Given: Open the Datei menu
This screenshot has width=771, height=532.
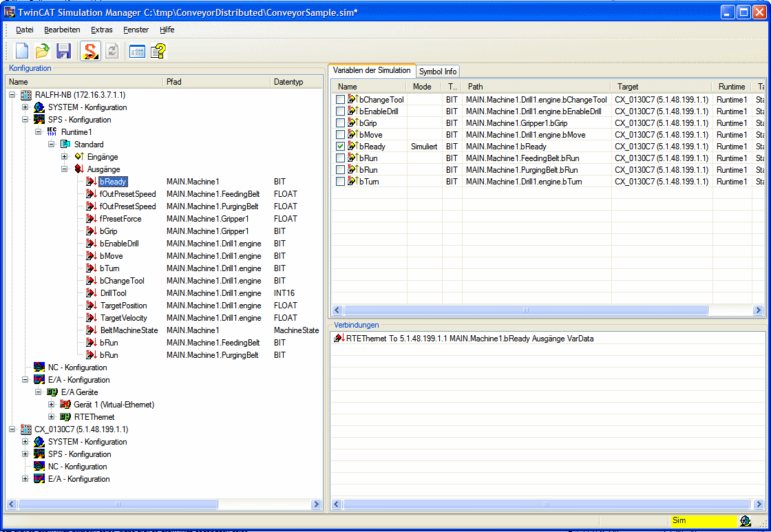Looking at the screenshot, I should click(25, 30).
